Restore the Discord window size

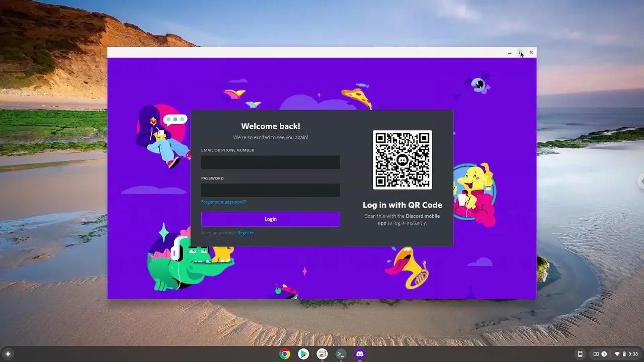click(x=520, y=52)
